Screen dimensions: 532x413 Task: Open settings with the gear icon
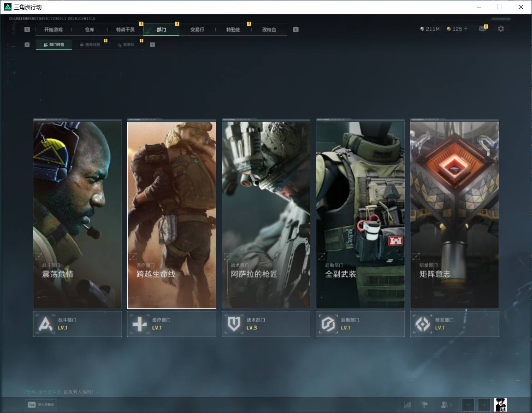pyautogui.click(x=501, y=29)
